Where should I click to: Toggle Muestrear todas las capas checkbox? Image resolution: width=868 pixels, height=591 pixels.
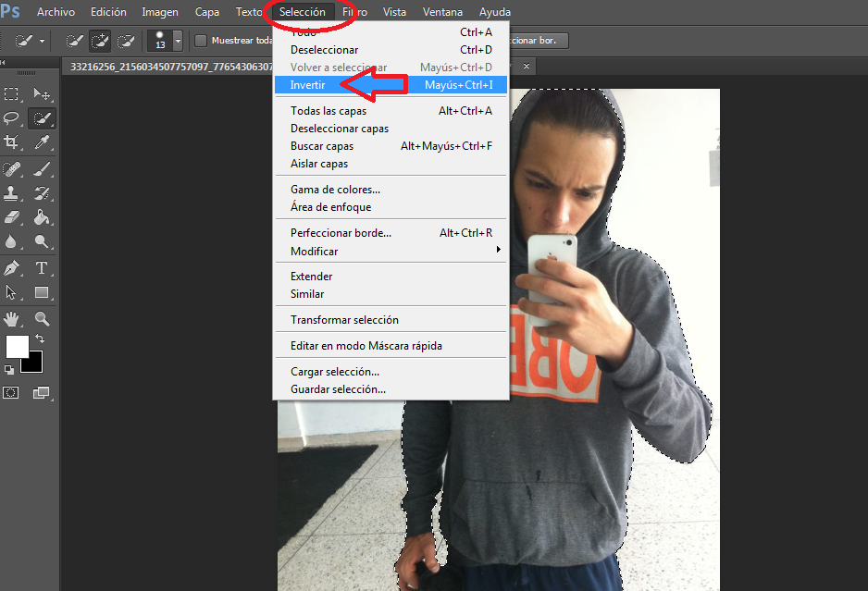pyautogui.click(x=201, y=41)
